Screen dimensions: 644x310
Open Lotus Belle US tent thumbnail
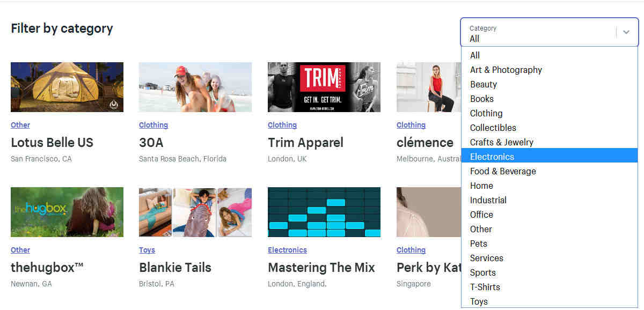pyautogui.click(x=67, y=87)
